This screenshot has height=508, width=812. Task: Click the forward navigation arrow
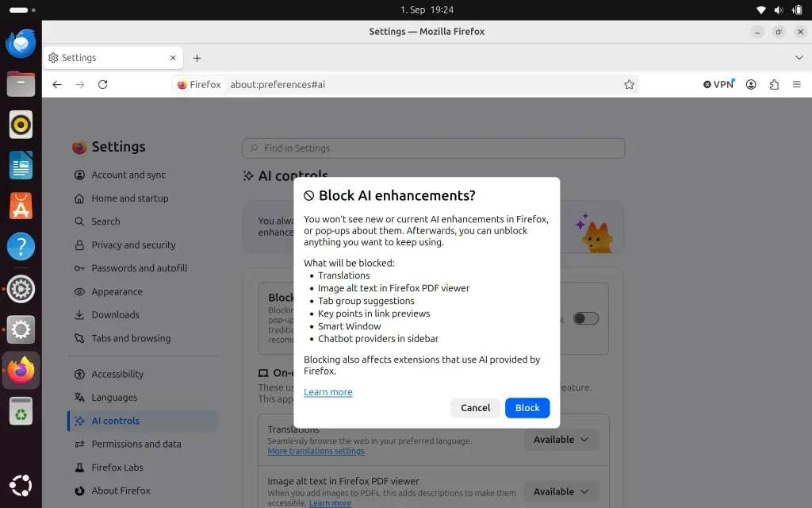(x=80, y=84)
